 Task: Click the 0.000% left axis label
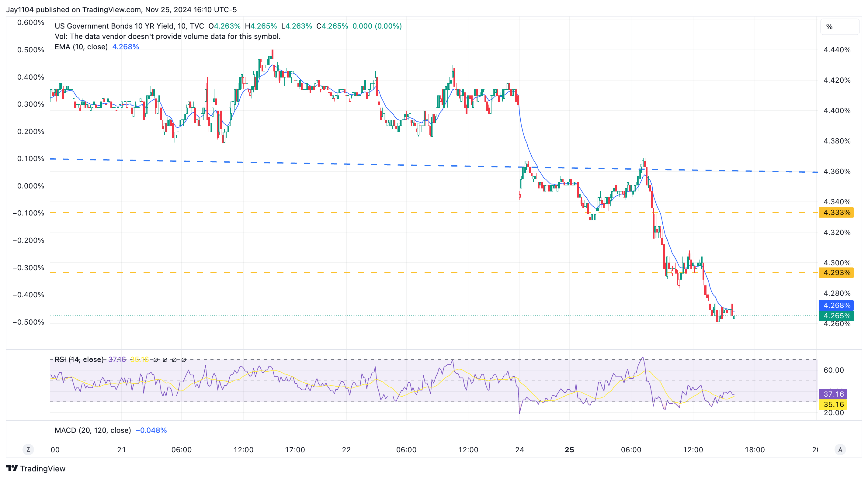pyautogui.click(x=31, y=186)
